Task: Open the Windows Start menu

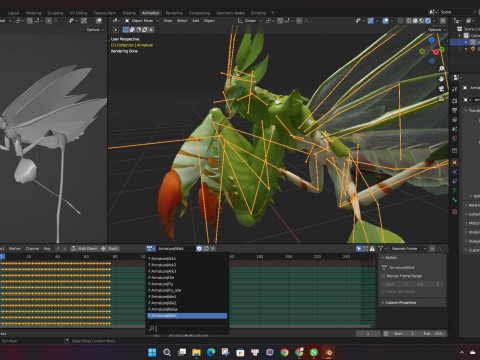Action: click(x=152, y=352)
